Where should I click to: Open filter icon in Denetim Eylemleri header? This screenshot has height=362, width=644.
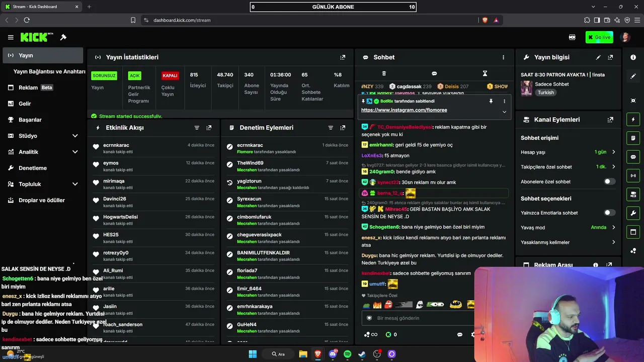click(331, 128)
